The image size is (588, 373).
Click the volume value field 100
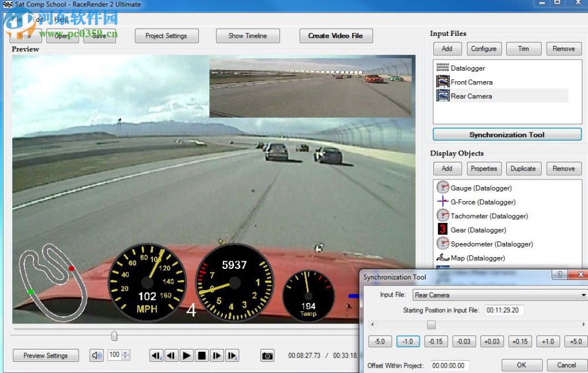pyautogui.click(x=115, y=355)
